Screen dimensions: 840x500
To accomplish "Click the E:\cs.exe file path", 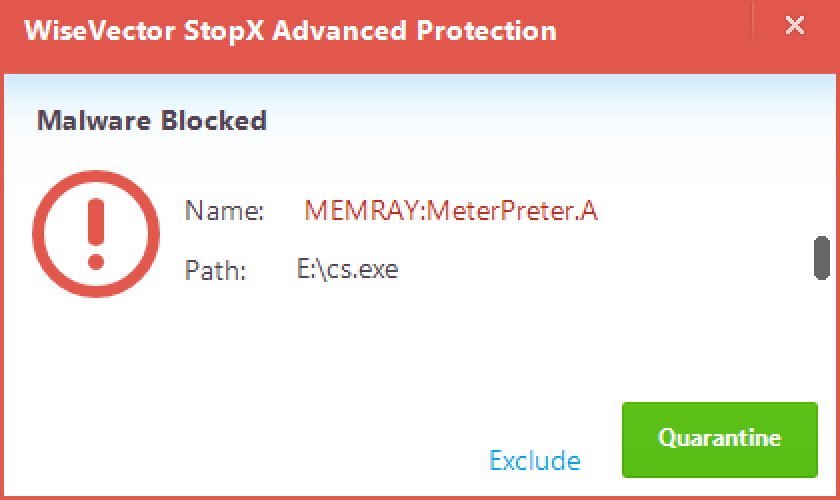I will pyautogui.click(x=347, y=269).
